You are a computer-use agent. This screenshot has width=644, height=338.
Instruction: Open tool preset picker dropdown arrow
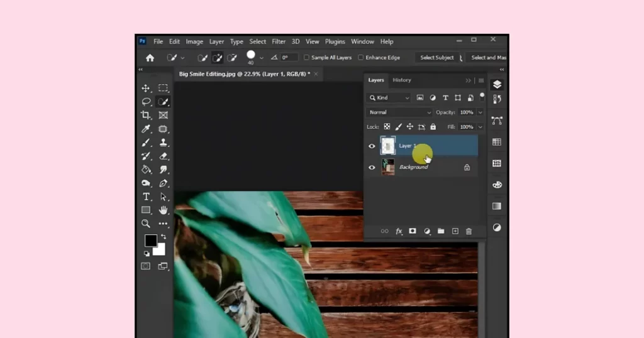coord(182,58)
